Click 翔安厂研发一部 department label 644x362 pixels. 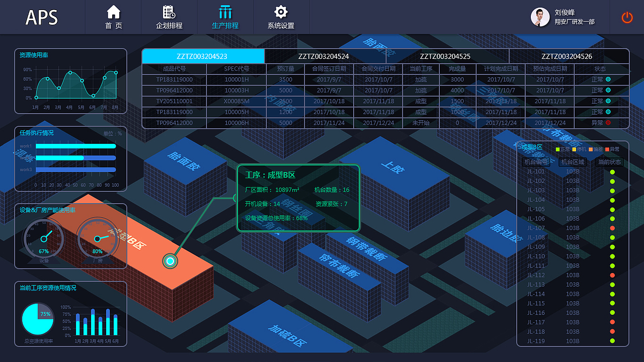point(575,22)
